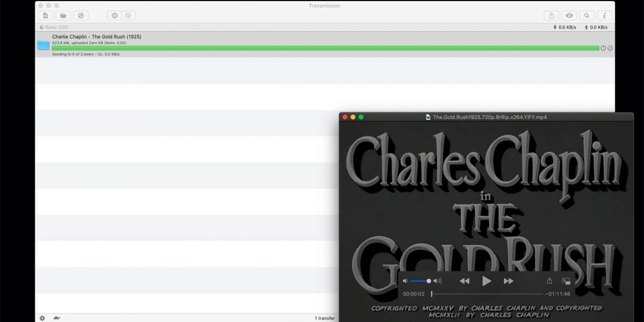Click the Resume All toolbar button
644x322 pixels.
click(128, 16)
